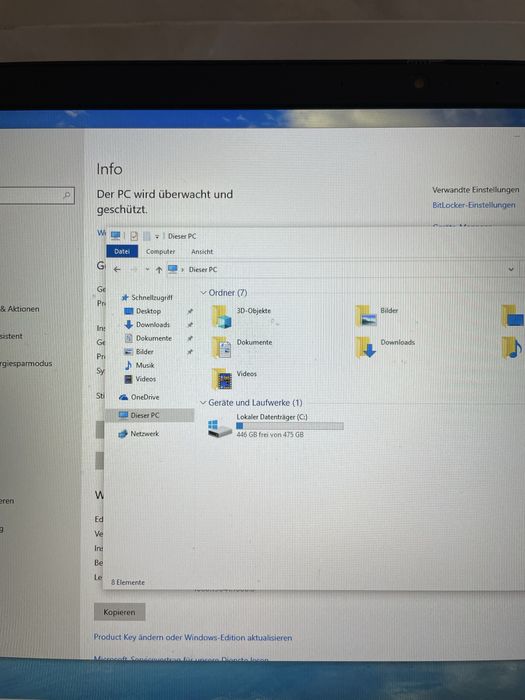Select the Lokaler Datenträger (C:) drive icon
Image resolution: width=525 pixels, height=700 pixels.
(x=220, y=428)
